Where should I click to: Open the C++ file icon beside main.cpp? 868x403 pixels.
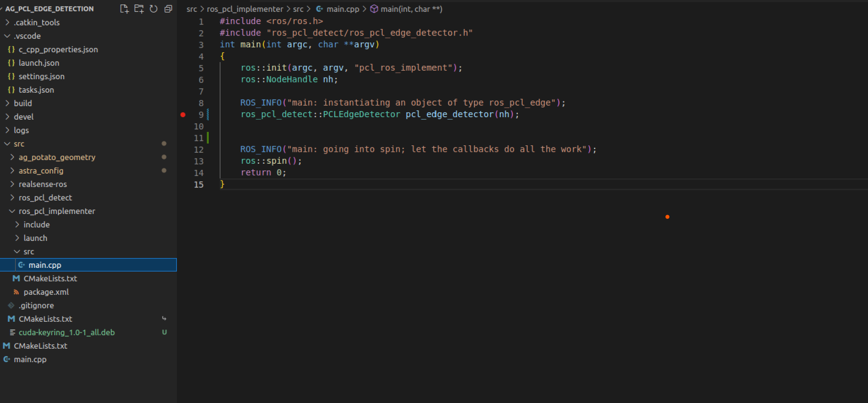tap(22, 265)
